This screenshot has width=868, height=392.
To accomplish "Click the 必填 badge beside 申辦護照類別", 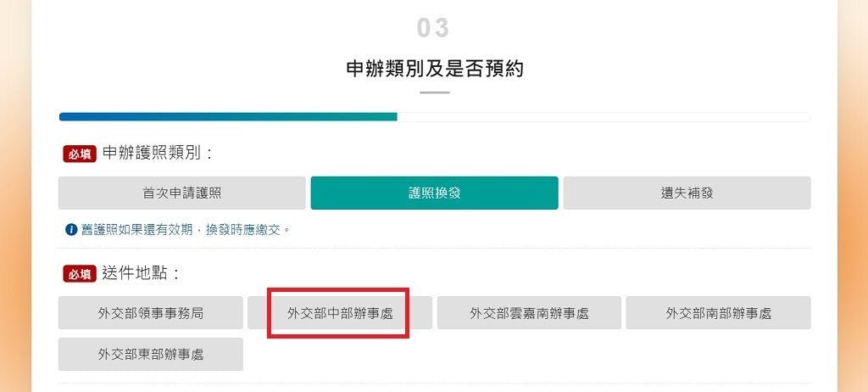I will 80,154.
